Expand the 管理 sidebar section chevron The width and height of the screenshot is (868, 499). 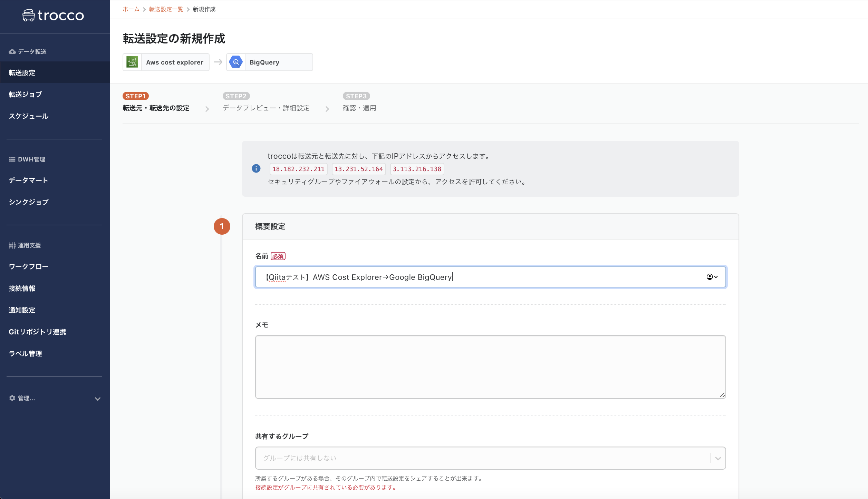98,399
